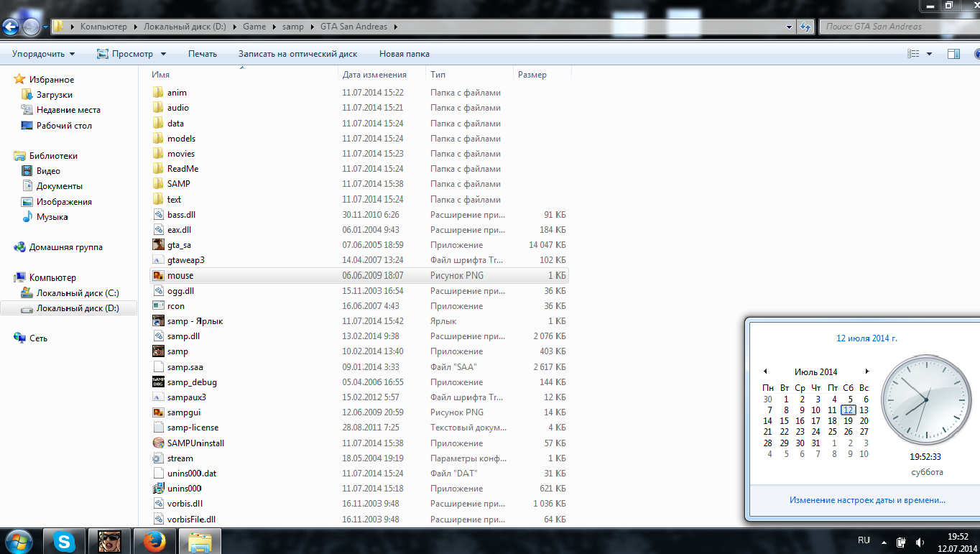The width and height of the screenshot is (980, 554).
Task: Create a new folder with Новая папка
Action: coord(405,54)
